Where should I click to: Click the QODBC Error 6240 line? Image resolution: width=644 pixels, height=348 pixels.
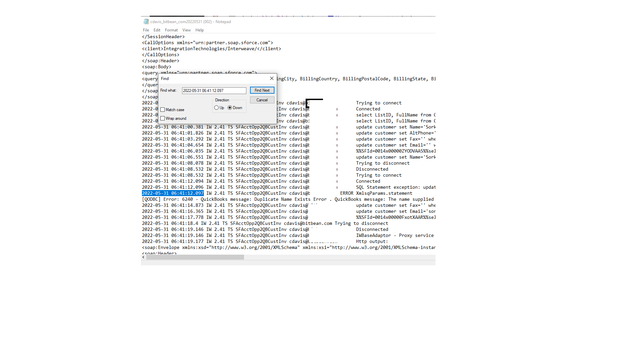(289, 199)
